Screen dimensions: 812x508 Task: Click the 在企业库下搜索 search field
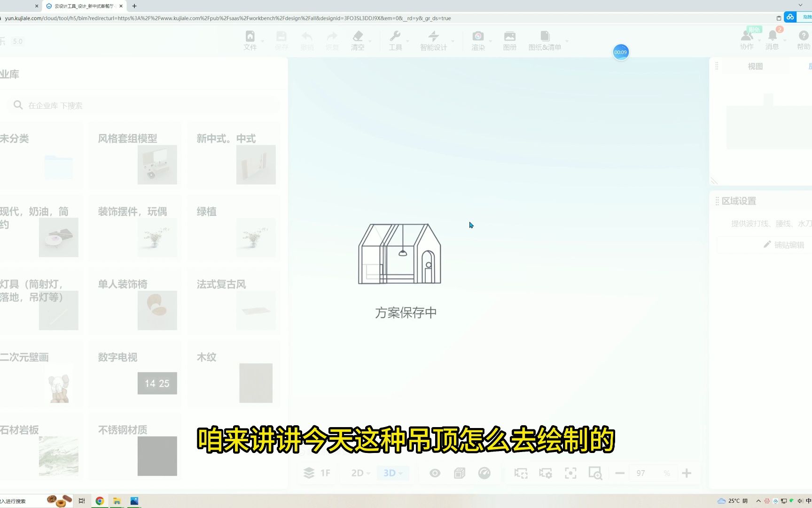(144, 105)
